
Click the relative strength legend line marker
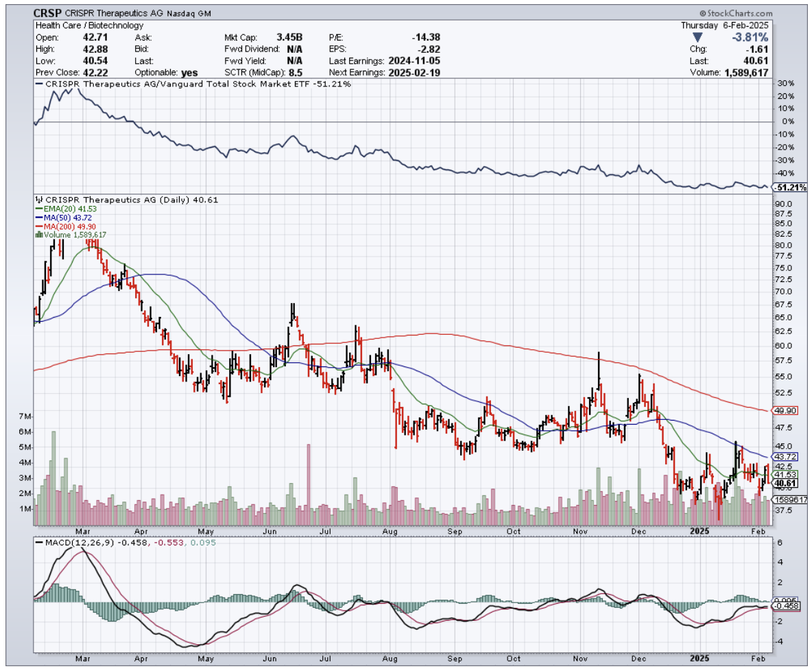click(39, 84)
